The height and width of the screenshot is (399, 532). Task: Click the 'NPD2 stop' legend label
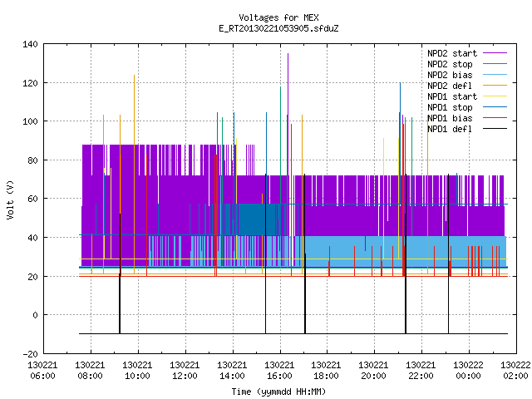coord(450,64)
